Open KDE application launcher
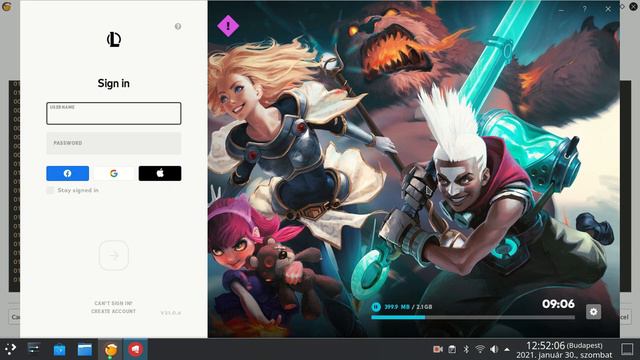 pyautogui.click(x=10, y=349)
